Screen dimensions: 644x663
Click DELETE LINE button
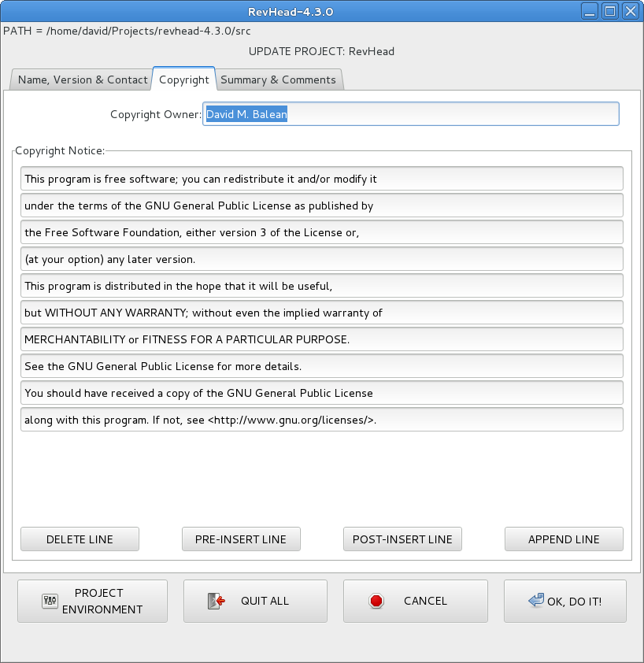[x=80, y=539]
